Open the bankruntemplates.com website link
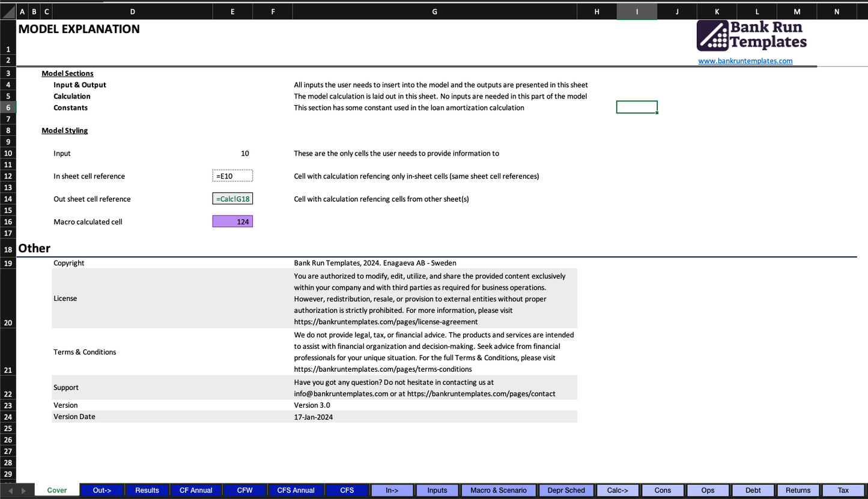Viewport: 868px width, 499px height. coord(745,61)
